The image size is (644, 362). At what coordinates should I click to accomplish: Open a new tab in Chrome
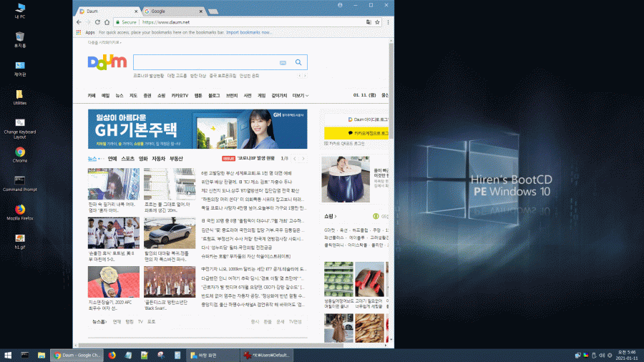click(x=213, y=11)
